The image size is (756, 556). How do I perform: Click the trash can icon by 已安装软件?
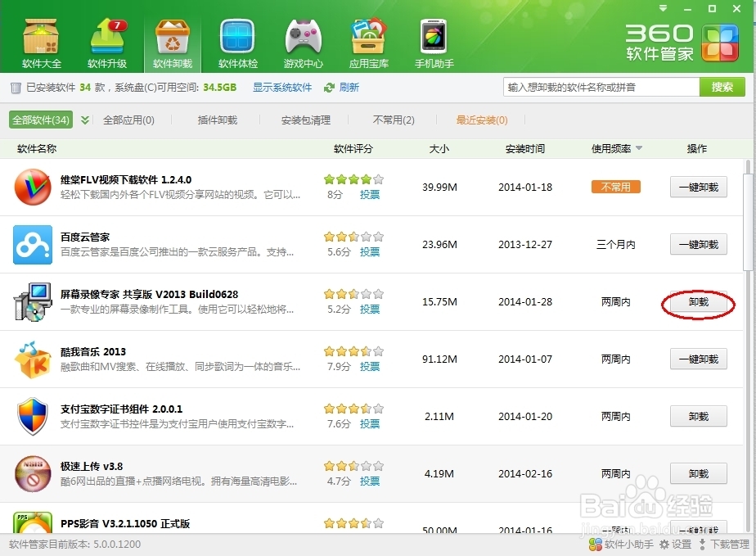point(16,88)
